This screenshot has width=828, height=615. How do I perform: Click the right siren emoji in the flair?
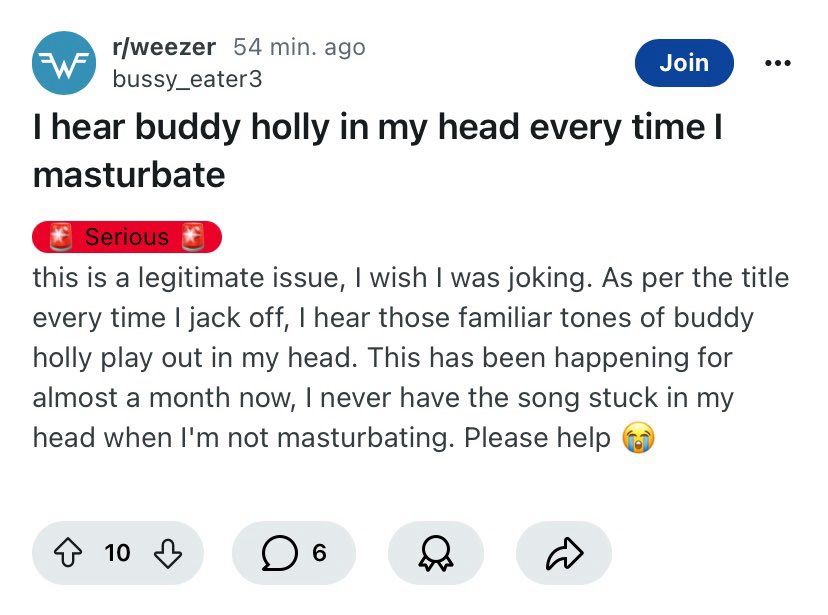pos(191,237)
